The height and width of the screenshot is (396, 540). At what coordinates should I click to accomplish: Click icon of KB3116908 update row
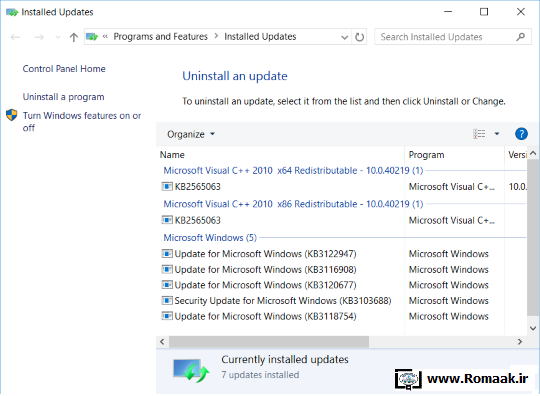click(167, 269)
